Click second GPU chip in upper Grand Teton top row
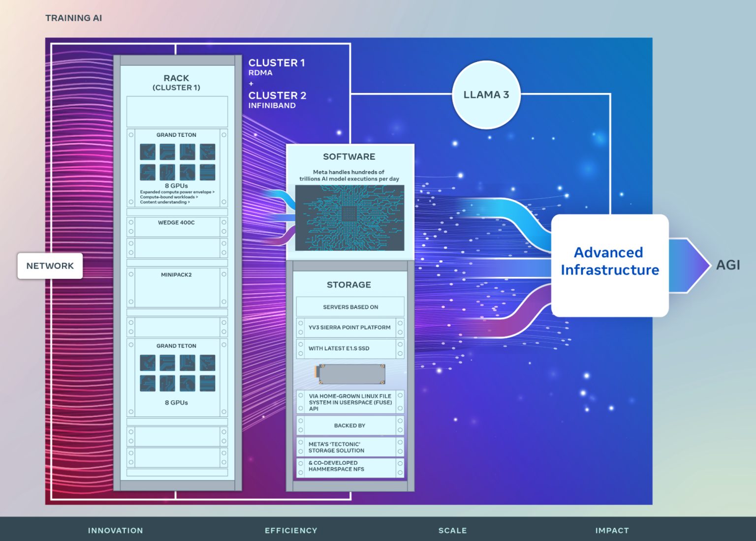This screenshot has height=541, width=756. pos(167,152)
